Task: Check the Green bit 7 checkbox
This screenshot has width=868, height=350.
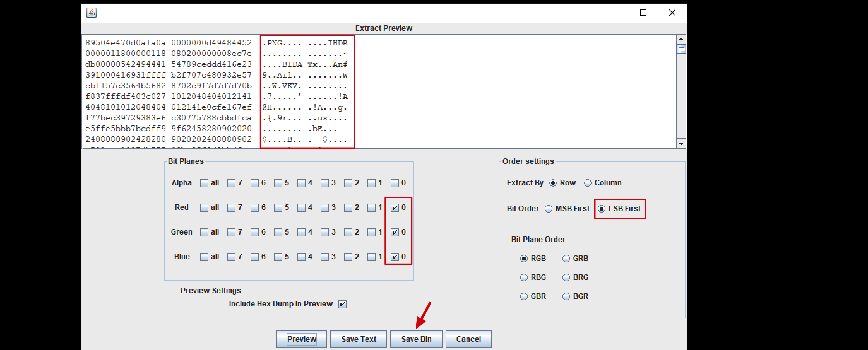Action: point(231,232)
